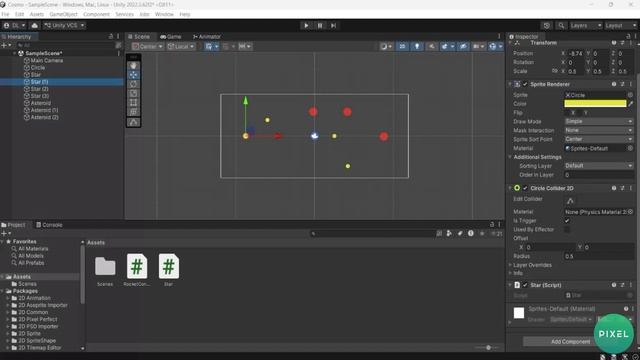Switch to the Console tab
The width and height of the screenshot is (640, 360).
49,225
